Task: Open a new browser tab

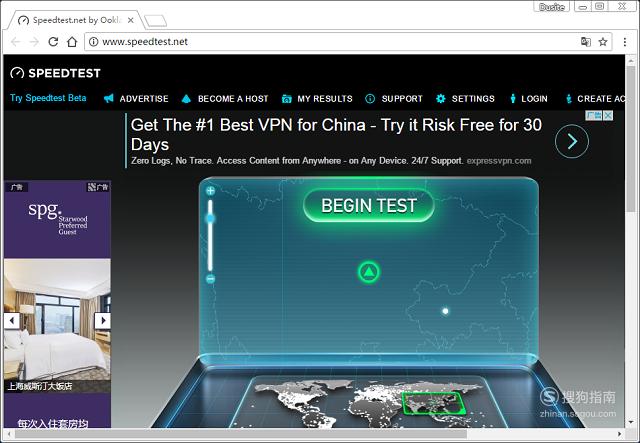Action: [156, 20]
